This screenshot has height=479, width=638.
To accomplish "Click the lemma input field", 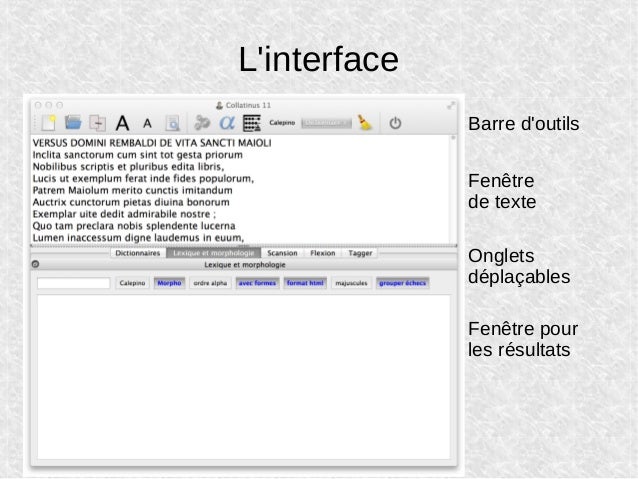I will tap(73, 283).
